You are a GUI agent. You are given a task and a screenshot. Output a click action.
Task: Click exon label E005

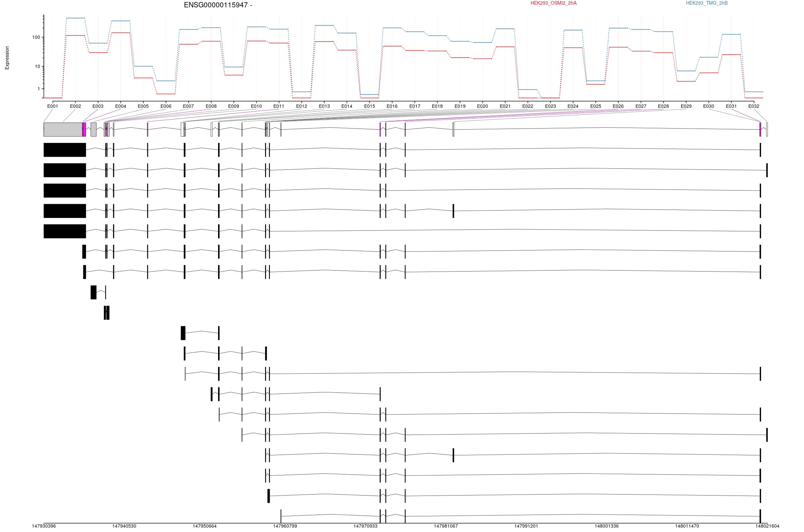(x=143, y=106)
